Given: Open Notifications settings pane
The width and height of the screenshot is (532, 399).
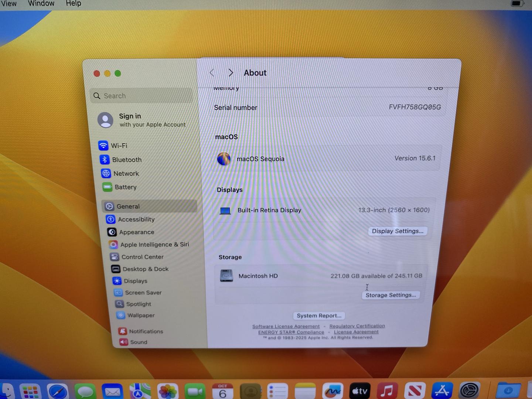Looking at the screenshot, I should point(146,331).
